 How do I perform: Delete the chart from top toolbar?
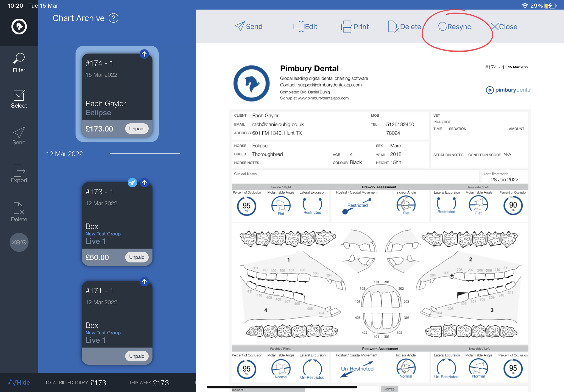(x=404, y=27)
